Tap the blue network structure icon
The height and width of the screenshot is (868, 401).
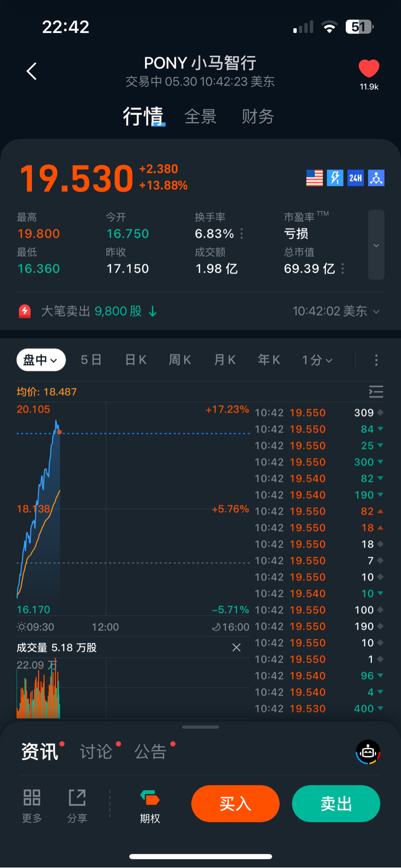click(376, 178)
